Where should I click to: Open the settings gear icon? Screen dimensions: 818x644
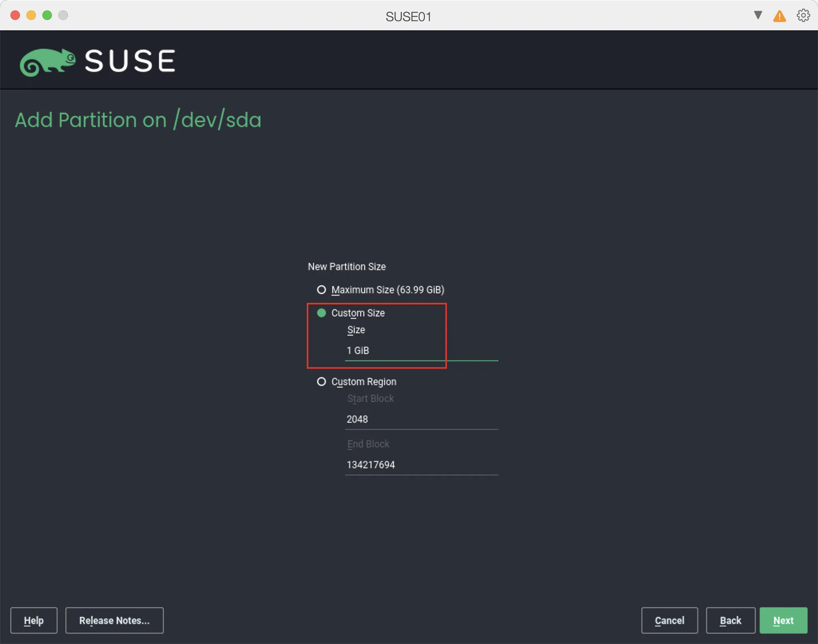[803, 15]
